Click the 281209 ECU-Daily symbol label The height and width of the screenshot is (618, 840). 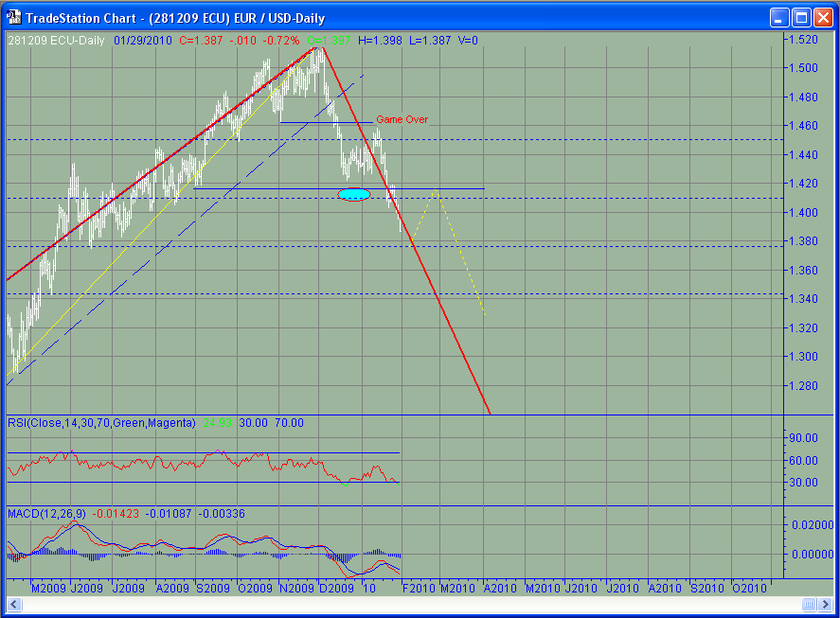[x=56, y=41]
